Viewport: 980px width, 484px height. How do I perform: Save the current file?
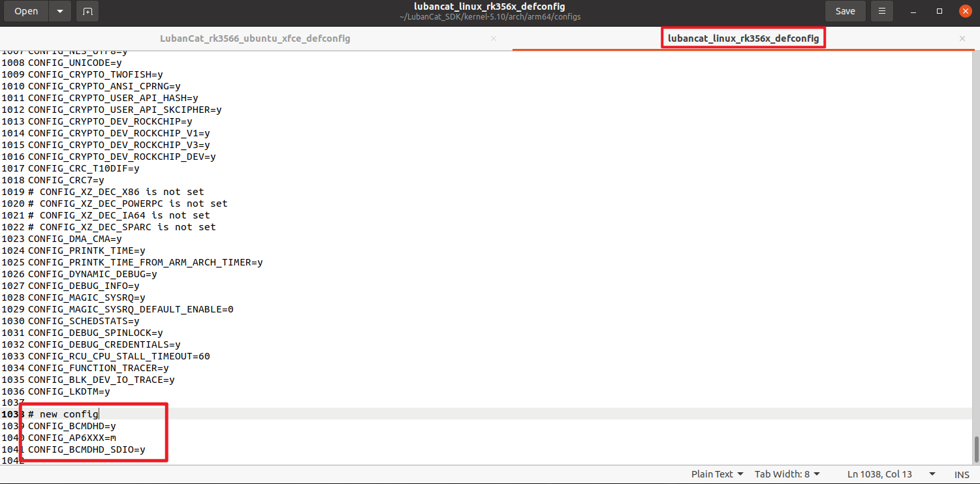click(x=845, y=11)
